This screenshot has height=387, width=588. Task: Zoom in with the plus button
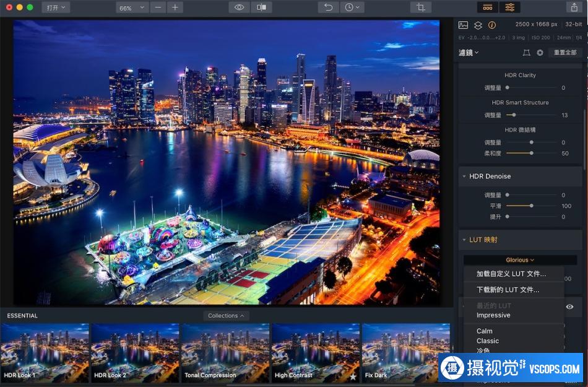[x=175, y=7]
